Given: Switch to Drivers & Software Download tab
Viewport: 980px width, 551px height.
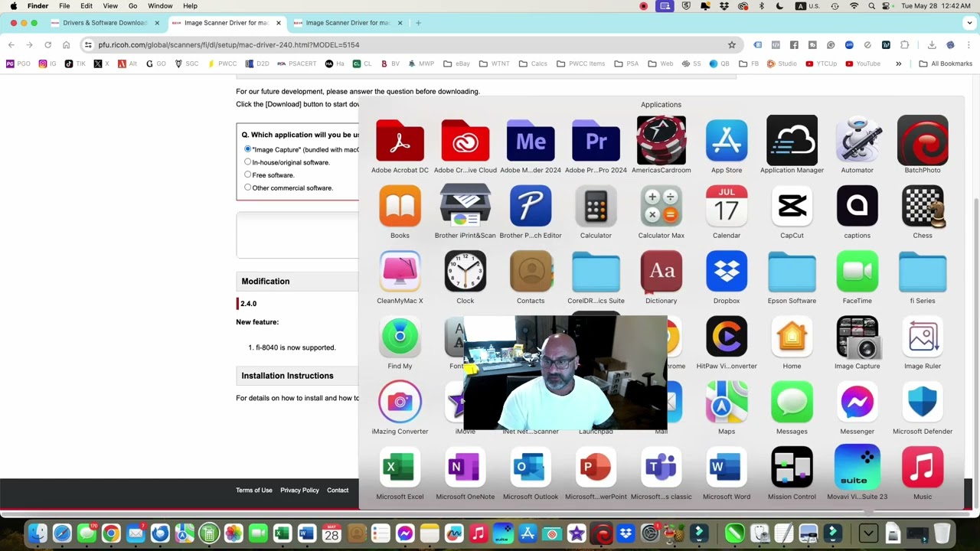Looking at the screenshot, I should coord(104,23).
